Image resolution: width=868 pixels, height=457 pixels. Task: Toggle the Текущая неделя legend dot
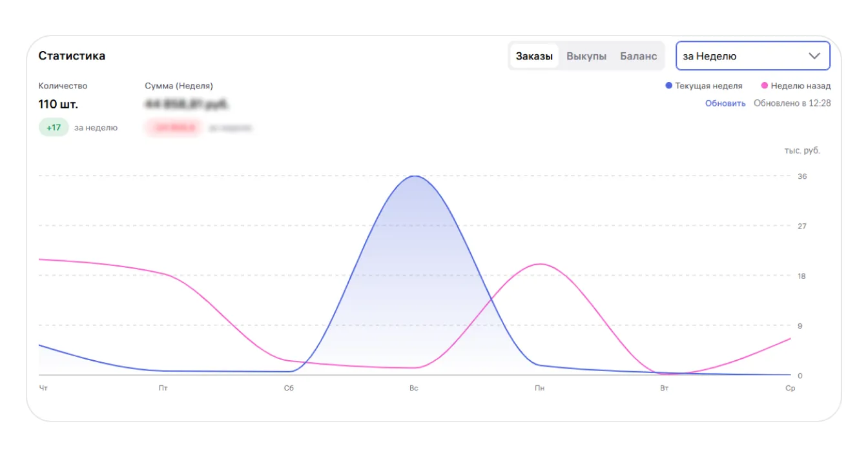pyautogui.click(x=669, y=86)
